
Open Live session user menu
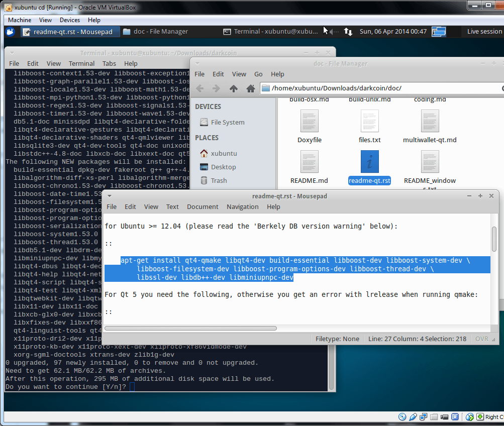point(484,32)
